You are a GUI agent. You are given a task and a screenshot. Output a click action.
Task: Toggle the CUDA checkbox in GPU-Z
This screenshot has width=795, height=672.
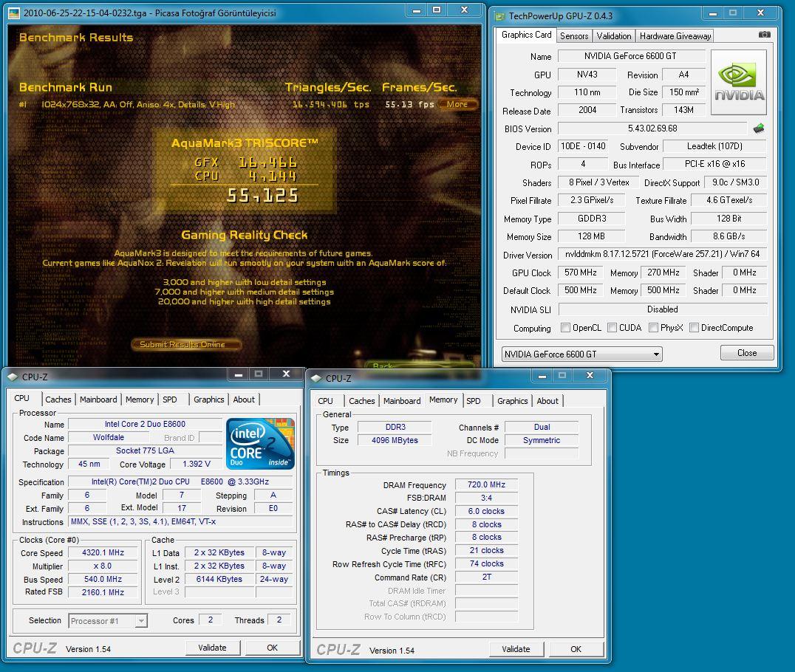click(x=612, y=327)
